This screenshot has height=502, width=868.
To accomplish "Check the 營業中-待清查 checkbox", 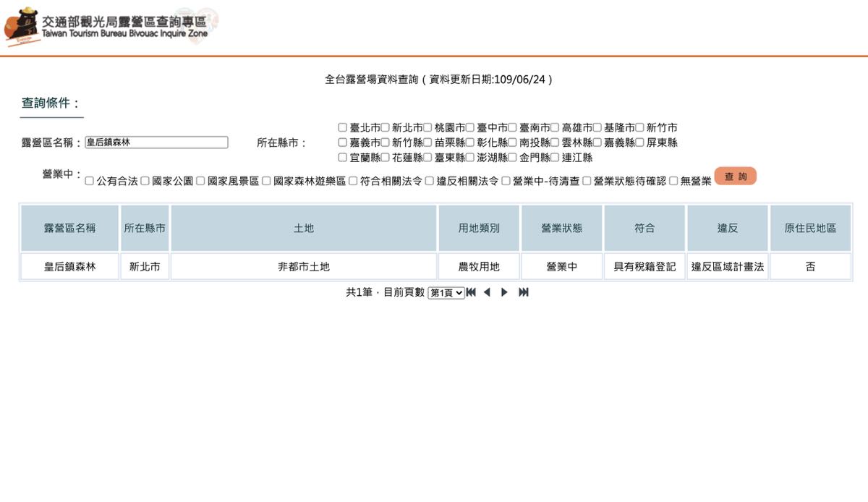I will (x=506, y=181).
